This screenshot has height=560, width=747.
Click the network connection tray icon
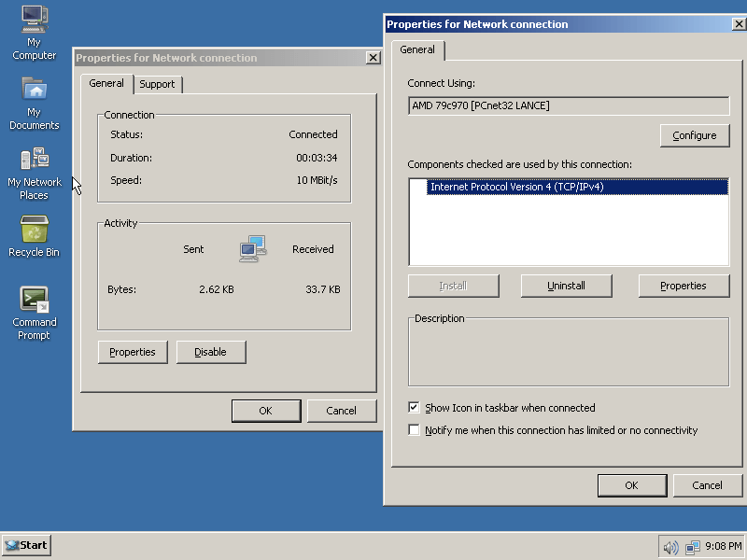(692, 547)
